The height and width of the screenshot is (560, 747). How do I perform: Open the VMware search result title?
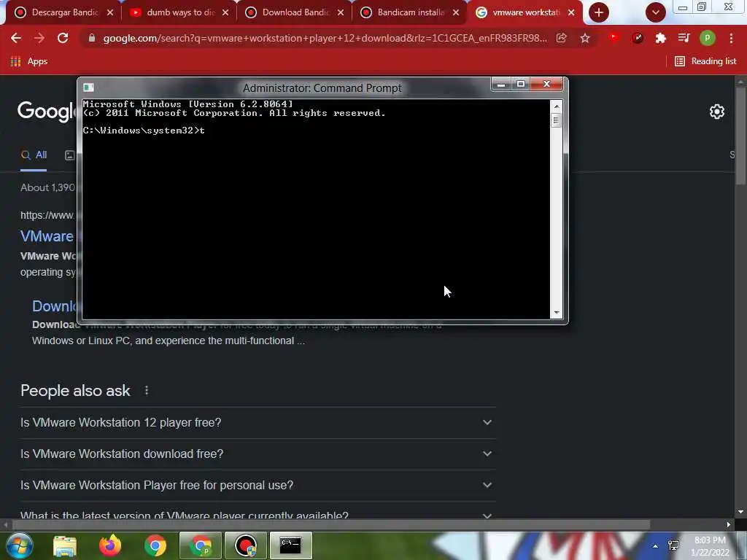point(47,236)
